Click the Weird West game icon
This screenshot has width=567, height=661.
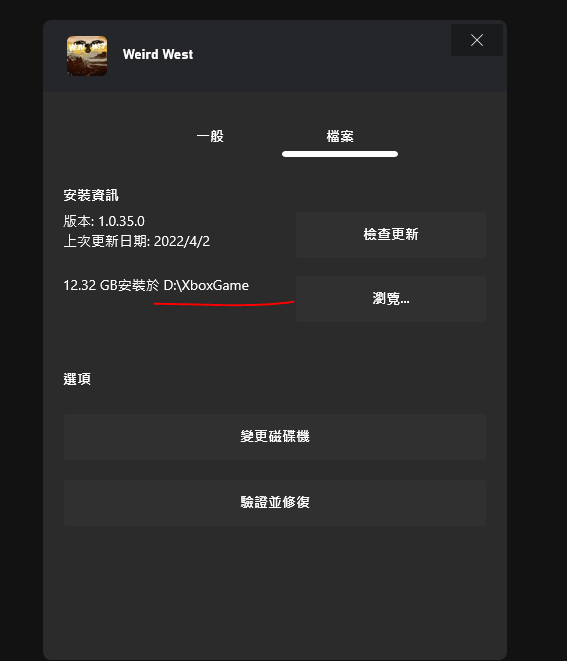87,56
